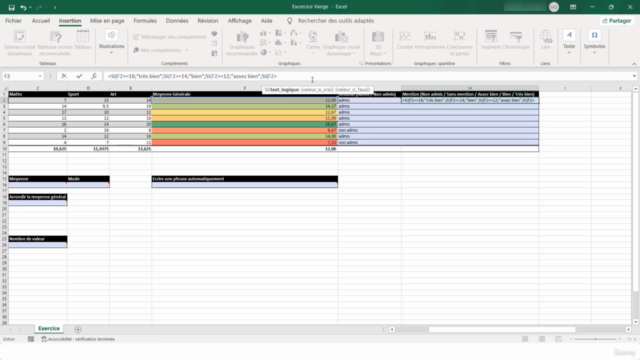Viewport: 640px width, 360px height.
Task: Click the Histogramme sparkline icon
Action: [x=430, y=40]
